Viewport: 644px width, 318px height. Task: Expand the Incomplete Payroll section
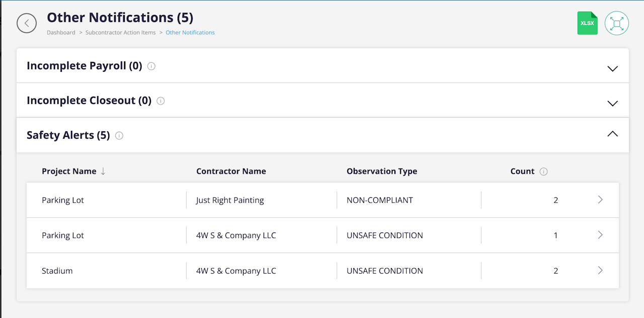pos(612,68)
